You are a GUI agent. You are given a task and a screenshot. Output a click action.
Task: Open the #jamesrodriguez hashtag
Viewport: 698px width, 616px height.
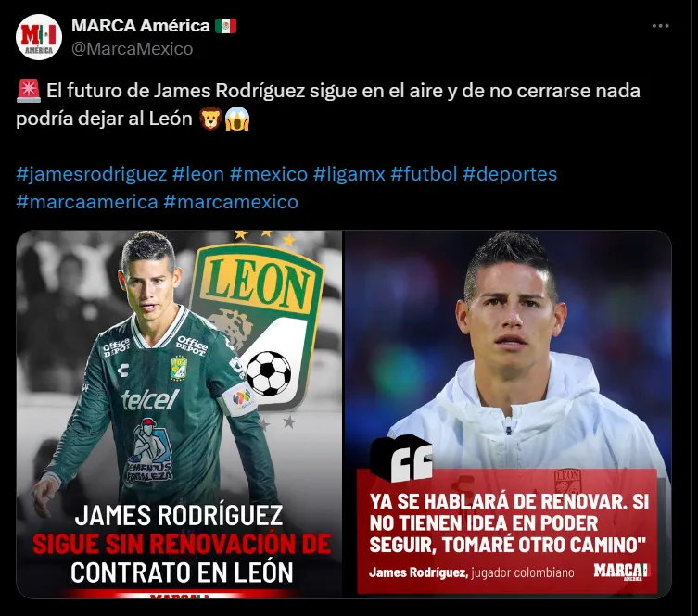(92, 174)
